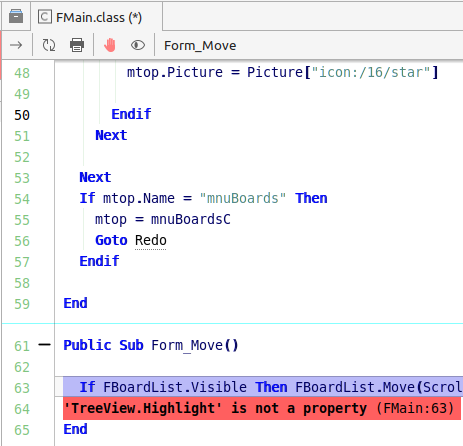Viewport: 463px width, 446px height.
Task: Click line number 50 in gutter
Action: 22,115
